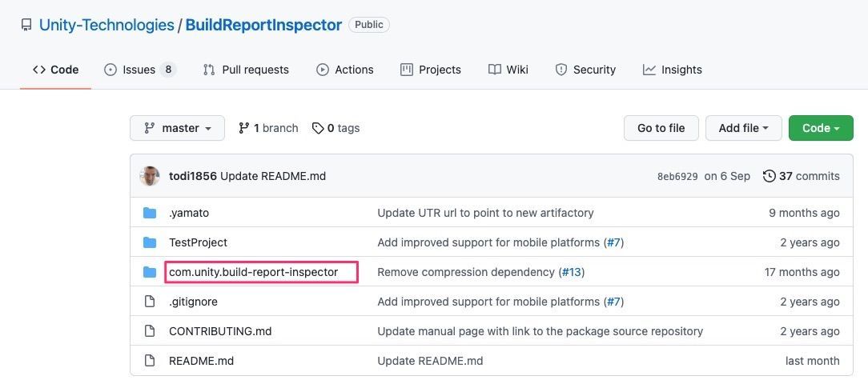Click the last month timestamp
The width and height of the screenshot is (868, 384).
tap(813, 362)
